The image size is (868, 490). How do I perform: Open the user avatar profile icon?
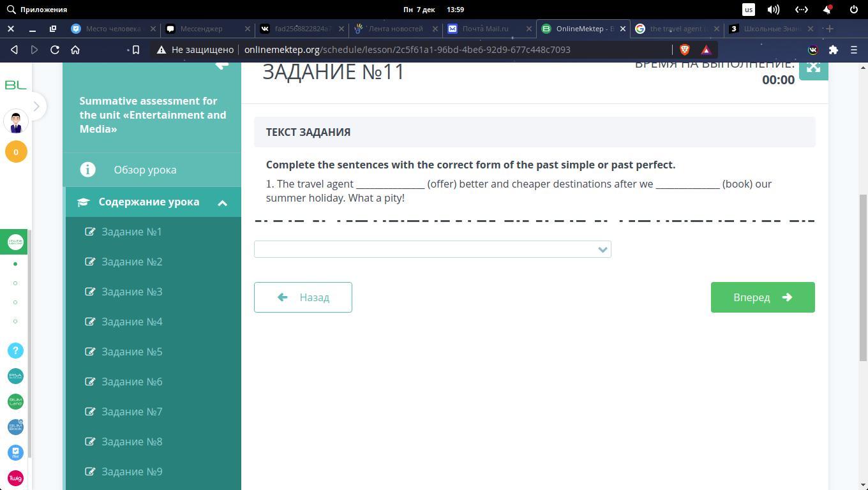point(16,121)
